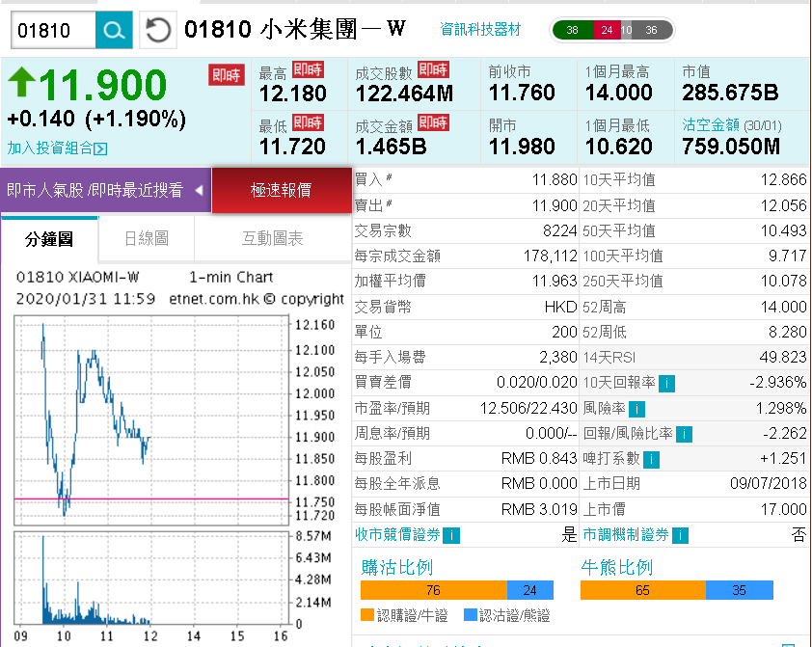The image size is (812, 647).
Task: Open the 即市人氣股/即時最近搜看 panel
Action: click(x=106, y=190)
